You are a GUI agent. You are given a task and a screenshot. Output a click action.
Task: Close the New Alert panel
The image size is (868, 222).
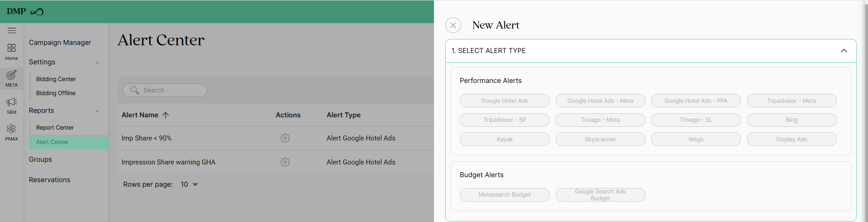point(453,25)
